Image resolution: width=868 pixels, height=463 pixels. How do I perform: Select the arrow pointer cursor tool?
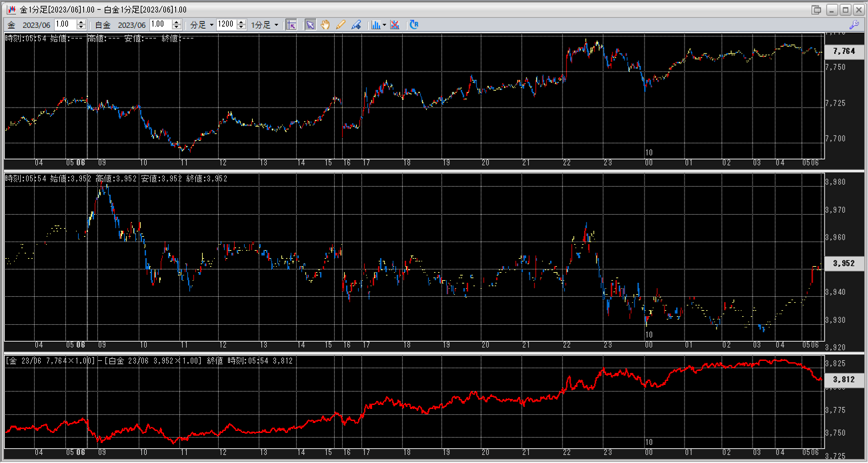[310, 25]
